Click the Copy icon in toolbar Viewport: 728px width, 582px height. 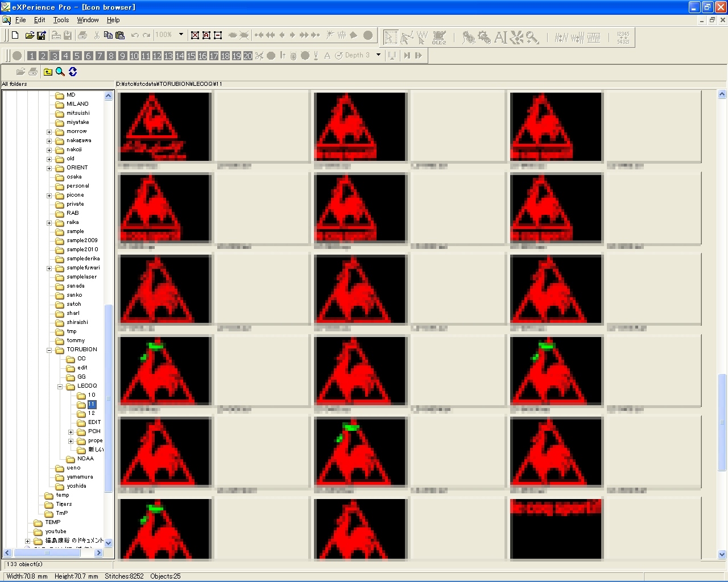(x=108, y=35)
